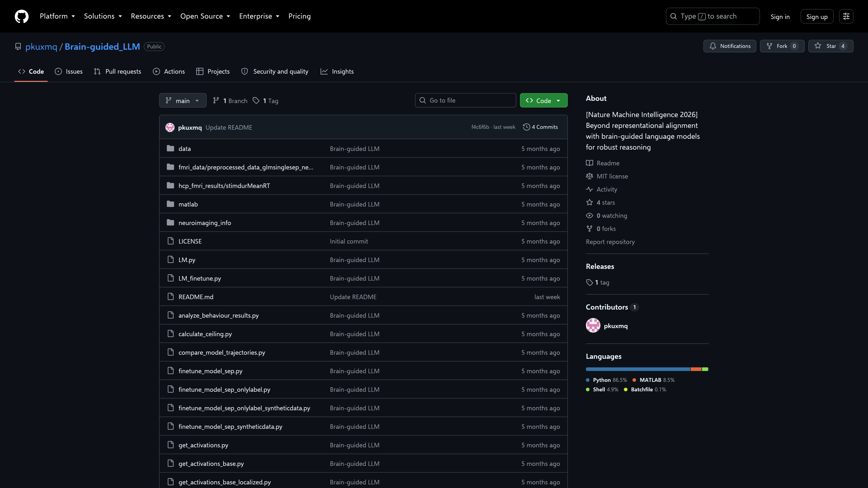868x488 pixels.
Task: Open the finetune_model_sep_onlylabel.py file
Action: coord(224,389)
